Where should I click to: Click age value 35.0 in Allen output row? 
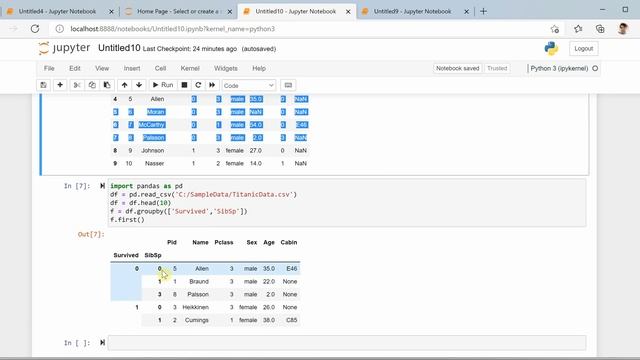pyautogui.click(x=269, y=269)
